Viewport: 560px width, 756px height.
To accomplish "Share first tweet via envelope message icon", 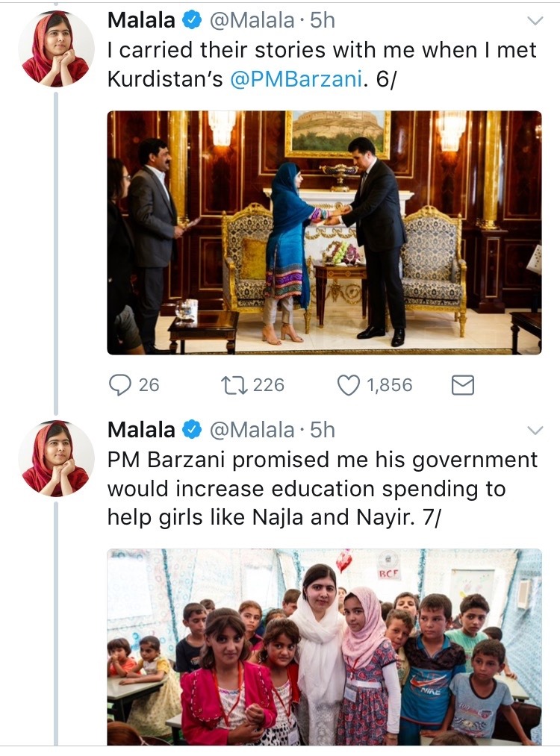I will pyautogui.click(x=463, y=385).
